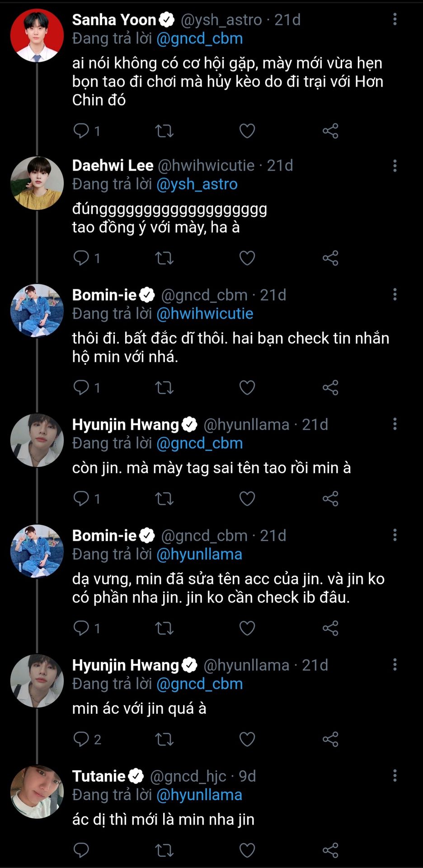423x868 pixels.
Task: Share Bomin-ie's 'dạ vưng' tweet
Action: 330,628
